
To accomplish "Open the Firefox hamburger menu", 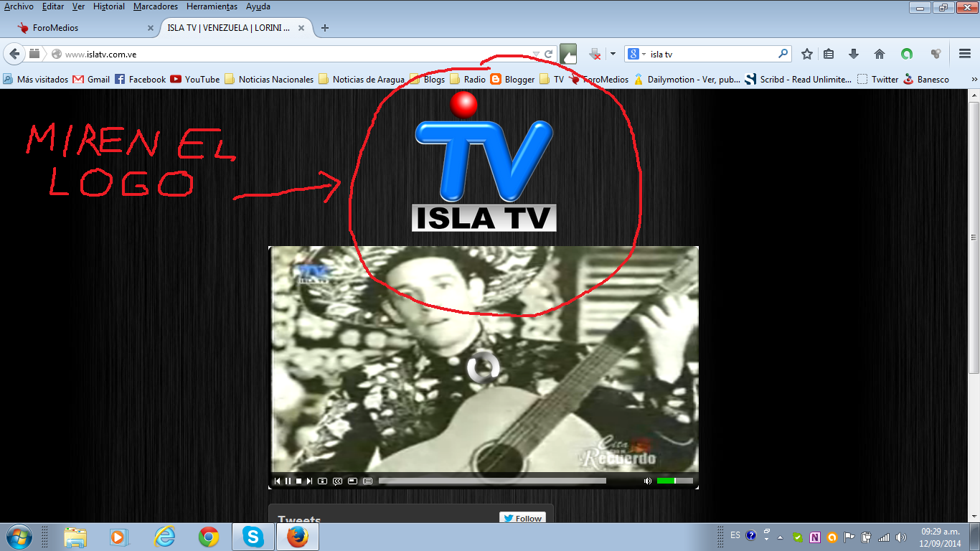I will [x=965, y=54].
